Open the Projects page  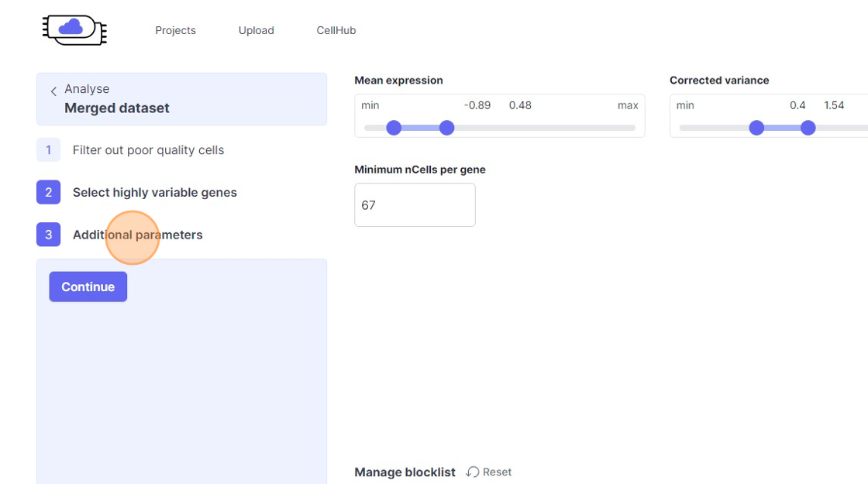click(175, 30)
